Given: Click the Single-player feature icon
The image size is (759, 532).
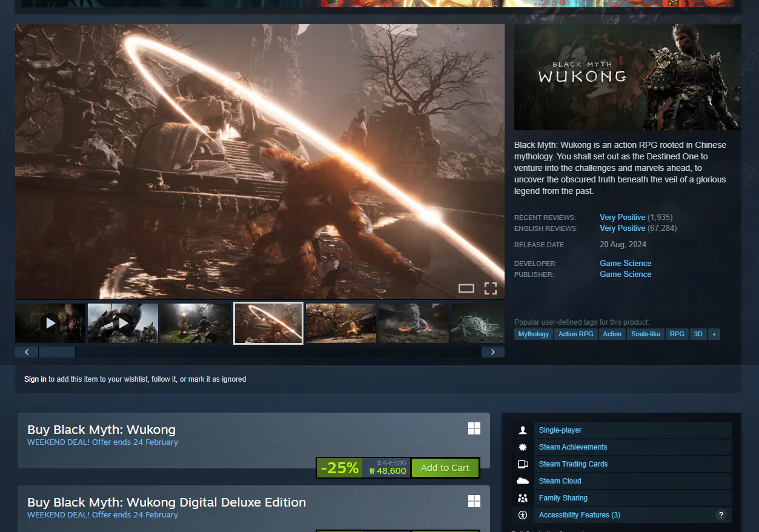Looking at the screenshot, I should pos(522,430).
